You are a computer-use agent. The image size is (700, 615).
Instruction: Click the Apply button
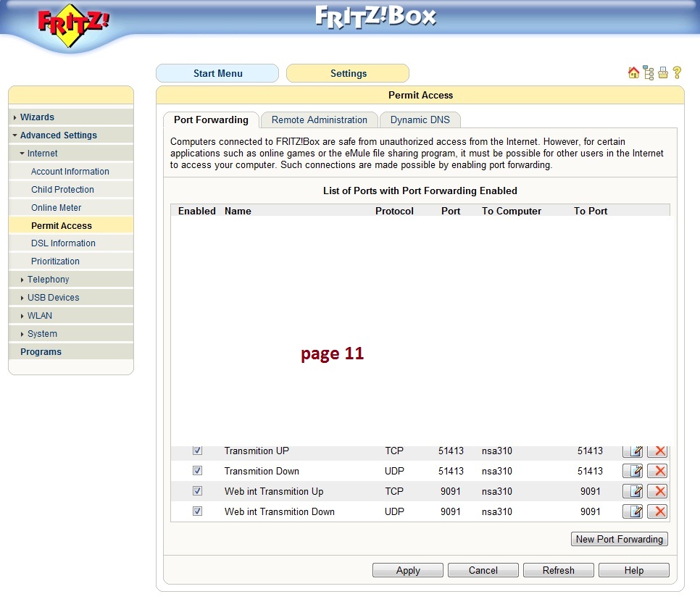coord(408,570)
